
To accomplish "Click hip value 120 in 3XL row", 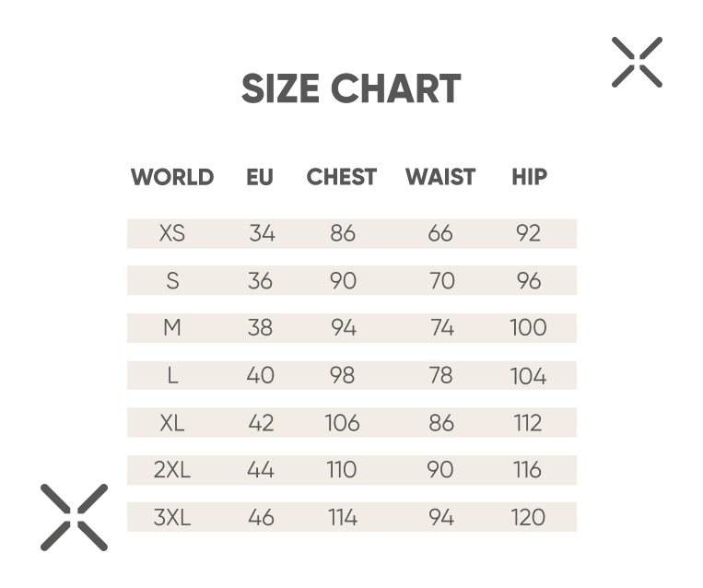I will (528, 517).
